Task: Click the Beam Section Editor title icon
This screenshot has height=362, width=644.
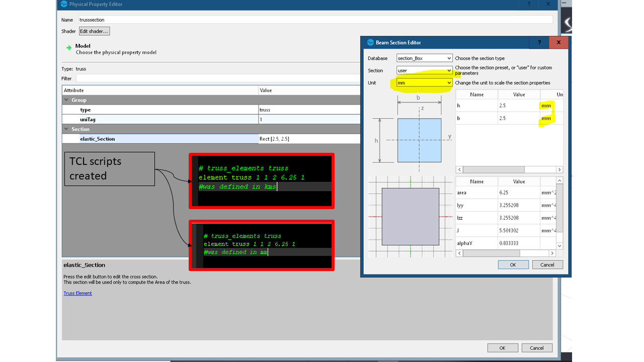Action: pos(371,43)
